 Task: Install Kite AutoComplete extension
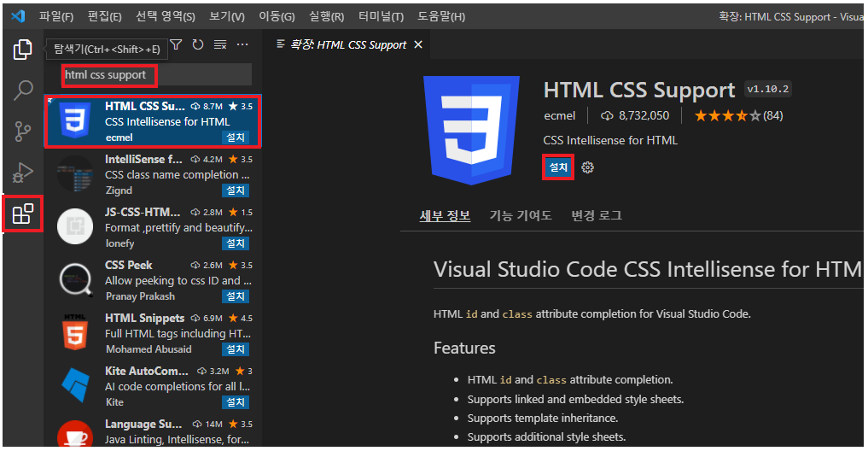(x=236, y=402)
